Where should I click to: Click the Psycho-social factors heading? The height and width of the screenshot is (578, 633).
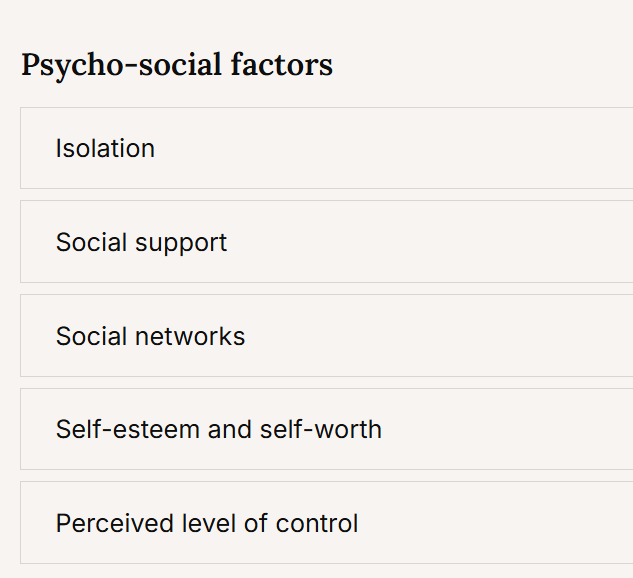tap(177, 65)
